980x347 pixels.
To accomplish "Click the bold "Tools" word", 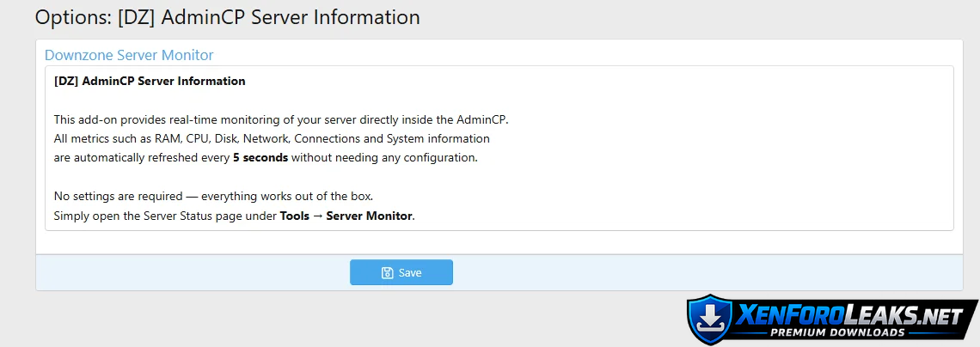I will coord(295,216).
